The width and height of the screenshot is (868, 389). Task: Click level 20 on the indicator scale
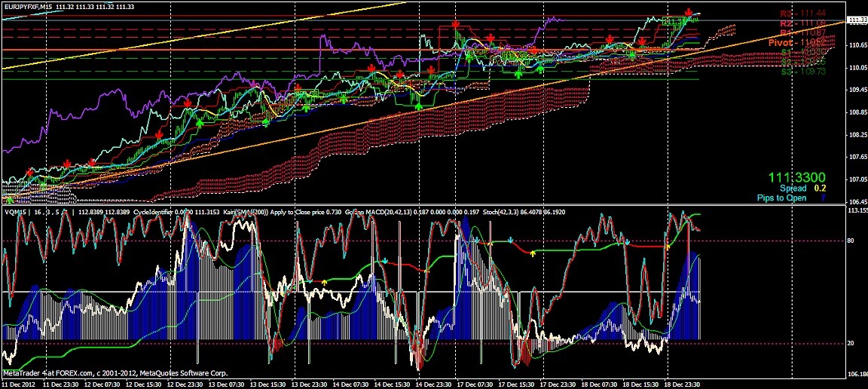pyautogui.click(x=852, y=344)
